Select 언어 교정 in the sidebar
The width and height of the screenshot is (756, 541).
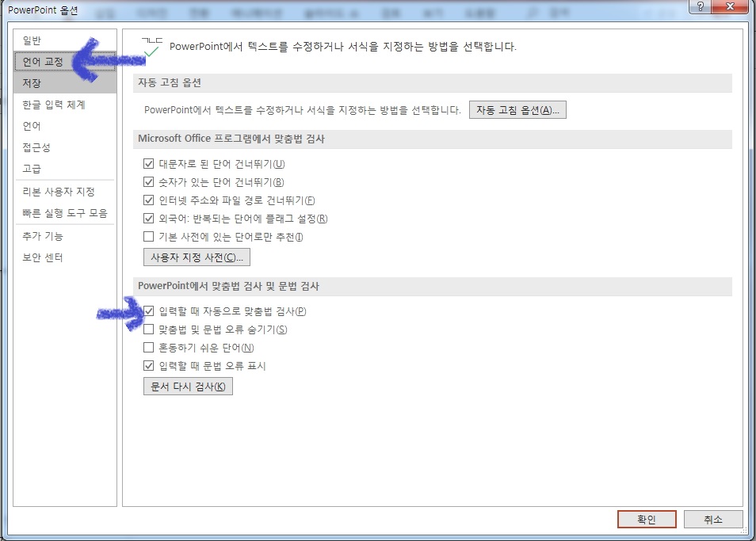click(65, 62)
